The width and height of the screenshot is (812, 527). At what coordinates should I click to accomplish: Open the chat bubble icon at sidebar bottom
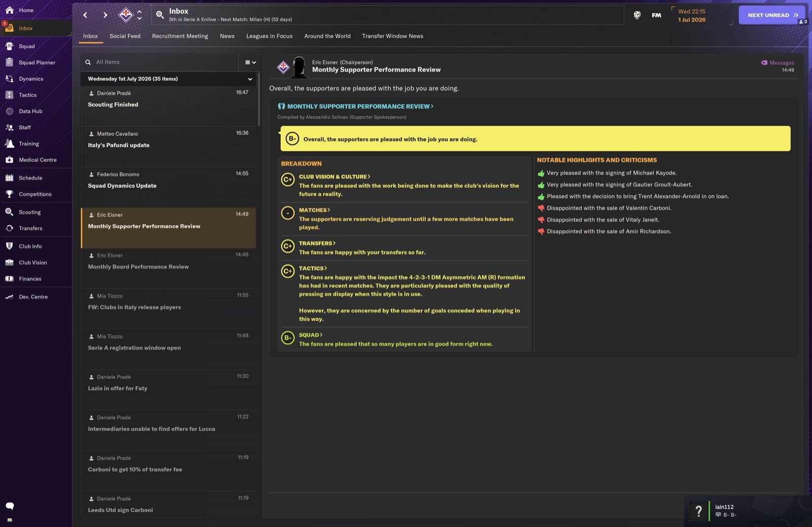[10, 506]
